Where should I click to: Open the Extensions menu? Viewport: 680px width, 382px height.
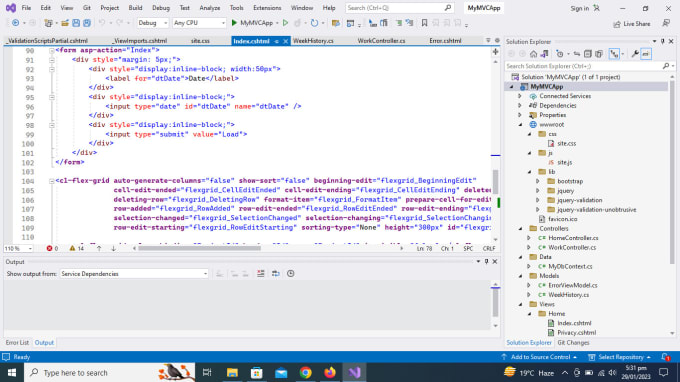[x=267, y=8]
